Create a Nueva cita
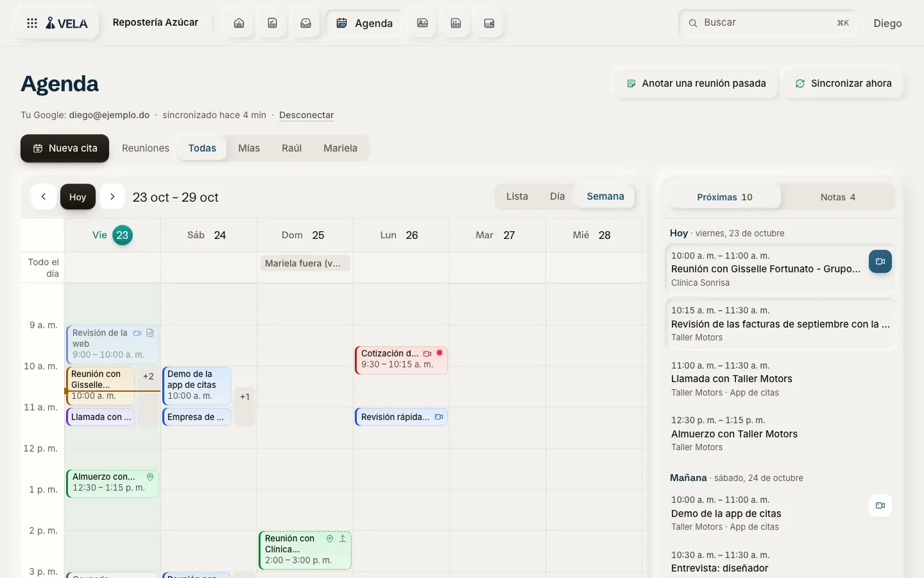 (65, 148)
